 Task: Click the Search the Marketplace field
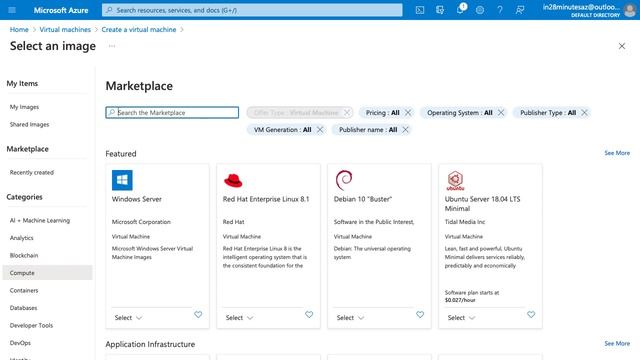tap(172, 113)
